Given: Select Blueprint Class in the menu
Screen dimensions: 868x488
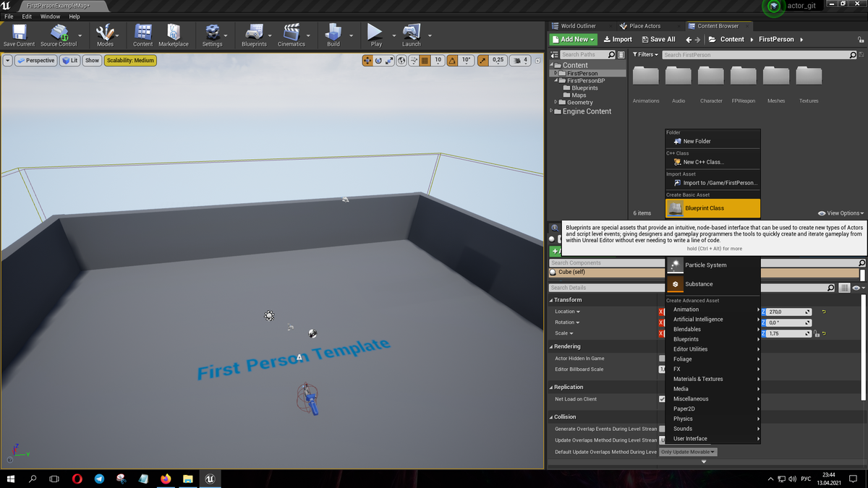Looking at the screenshot, I should [x=712, y=208].
